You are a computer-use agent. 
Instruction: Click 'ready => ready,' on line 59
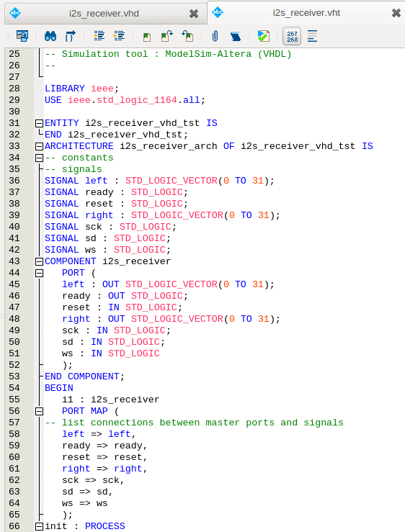coord(104,446)
